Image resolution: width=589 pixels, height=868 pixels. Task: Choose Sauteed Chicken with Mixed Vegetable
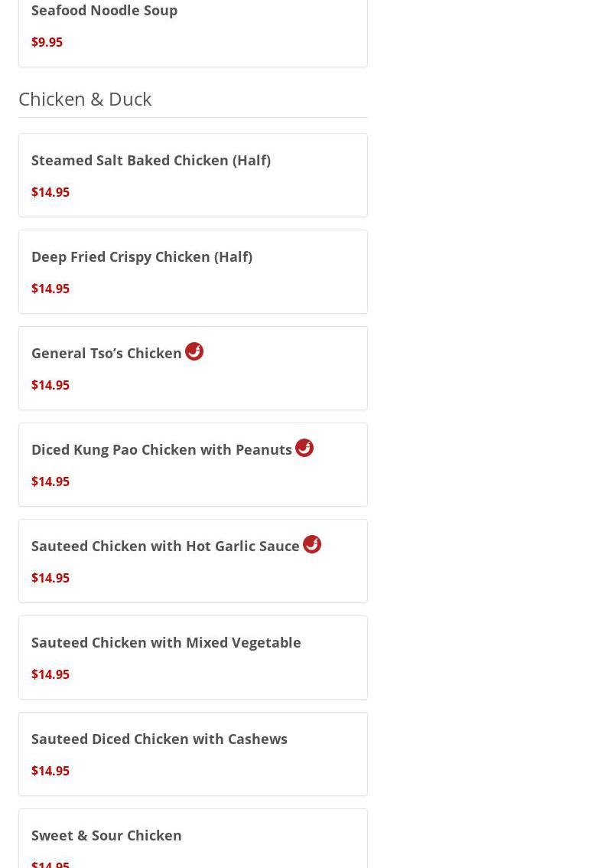[166, 642]
